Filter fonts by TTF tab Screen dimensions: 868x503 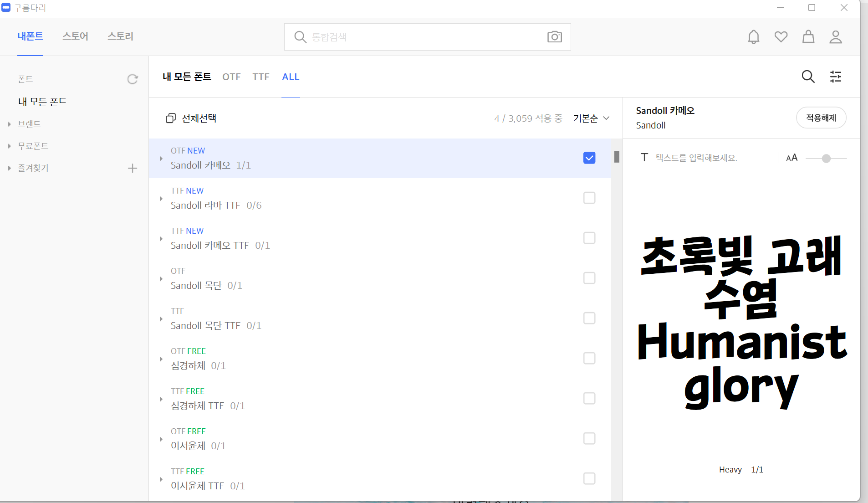(x=261, y=77)
